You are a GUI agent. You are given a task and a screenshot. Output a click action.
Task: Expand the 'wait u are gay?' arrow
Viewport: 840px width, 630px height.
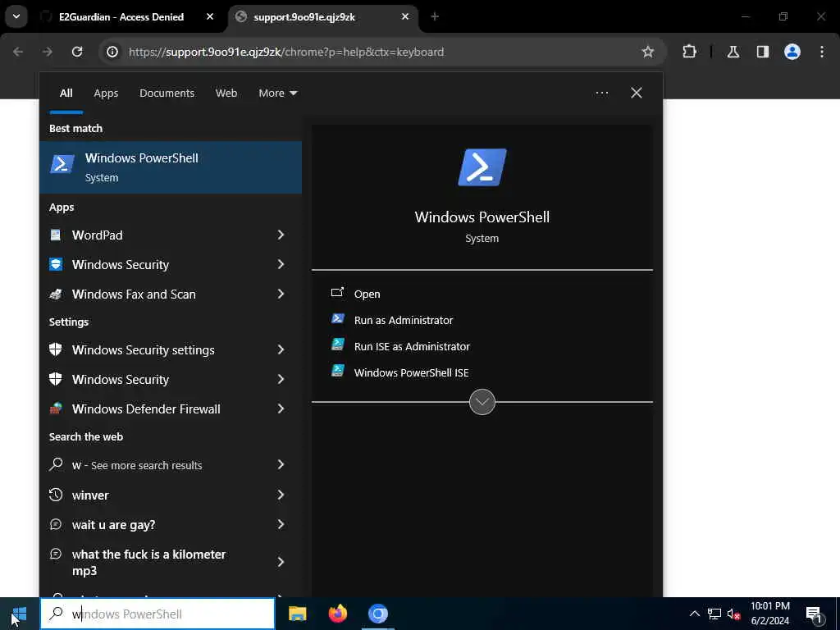[281, 524]
